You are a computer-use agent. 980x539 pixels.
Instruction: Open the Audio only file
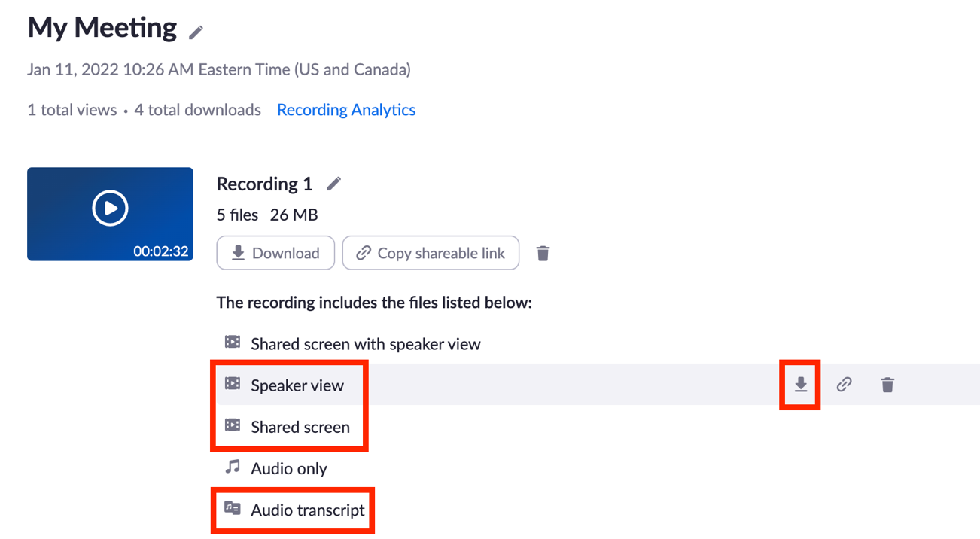tap(289, 468)
